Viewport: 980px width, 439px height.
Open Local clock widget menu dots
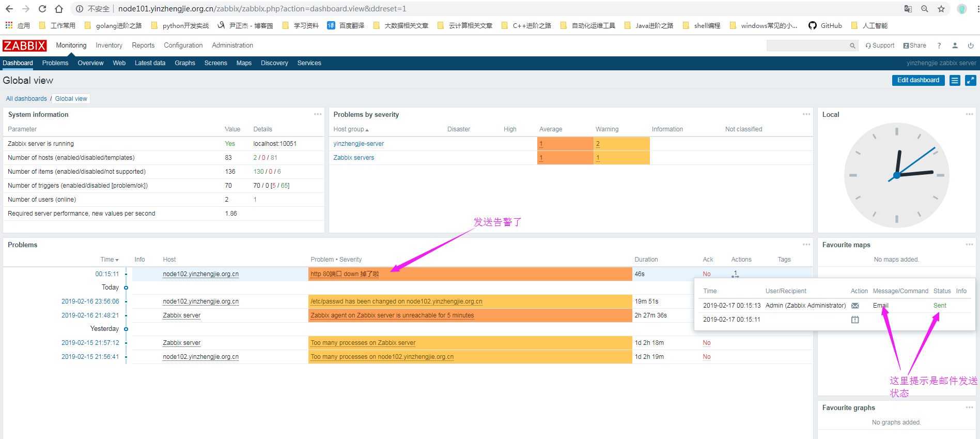click(969, 114)
